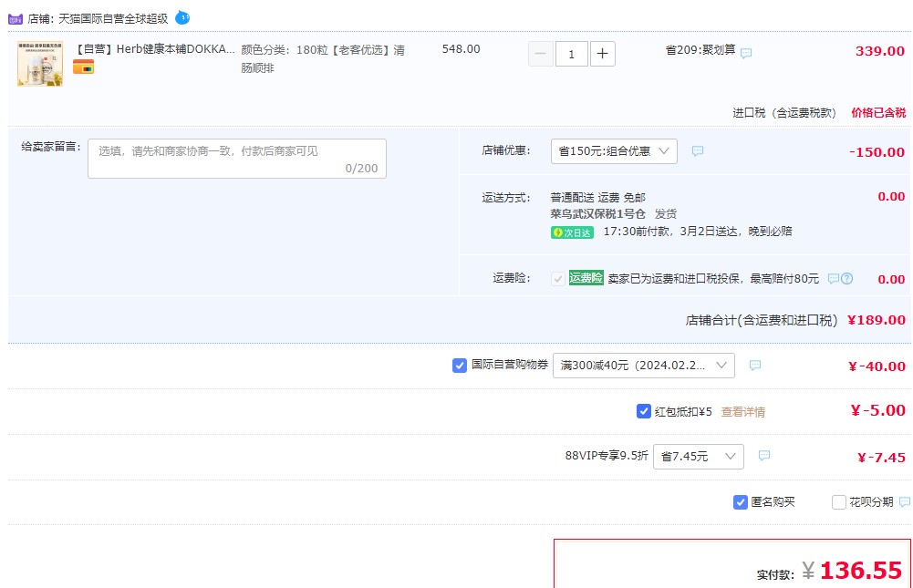Uncheck the 国际自营购物券 checkbox
Image resolution: width=913 pixels, height=588 pixels.
460,365
